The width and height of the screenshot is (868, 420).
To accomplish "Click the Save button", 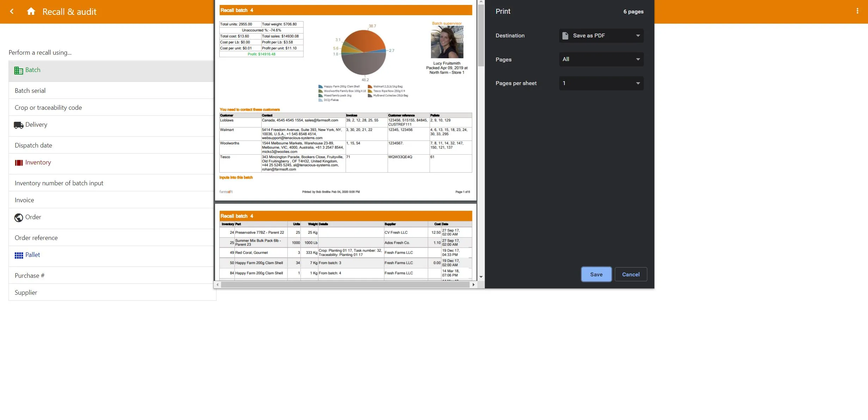I will pos(596,274).
